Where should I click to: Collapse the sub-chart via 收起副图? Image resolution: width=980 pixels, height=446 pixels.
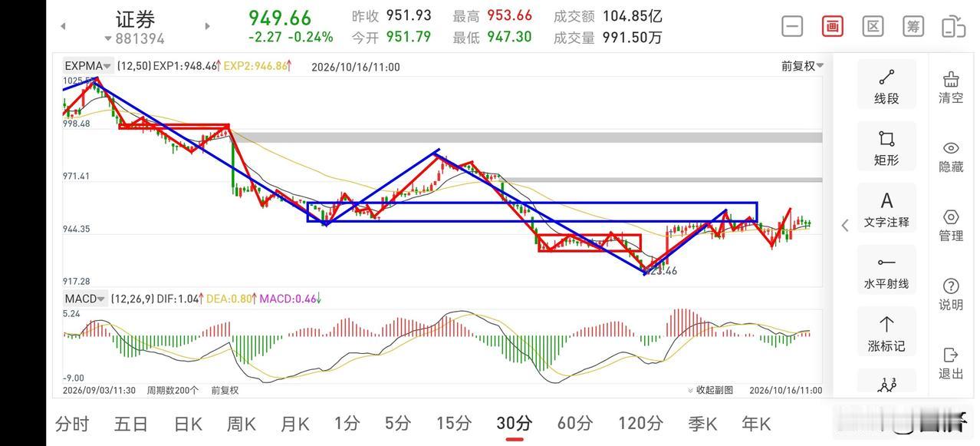click(x=710, y=390)
